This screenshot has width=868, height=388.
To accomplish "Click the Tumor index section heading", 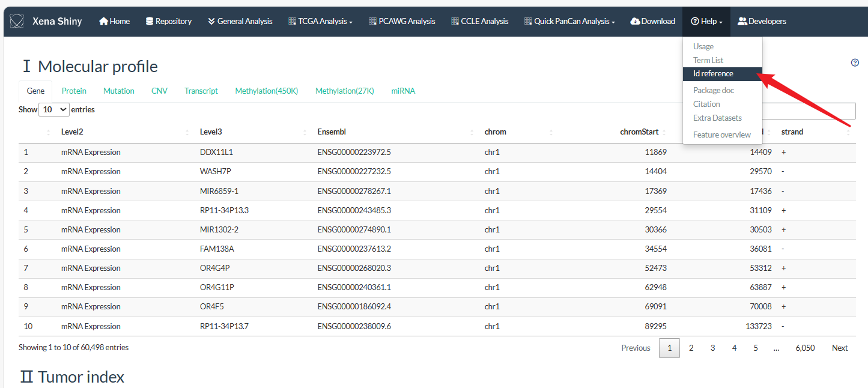I will [73, 377].
